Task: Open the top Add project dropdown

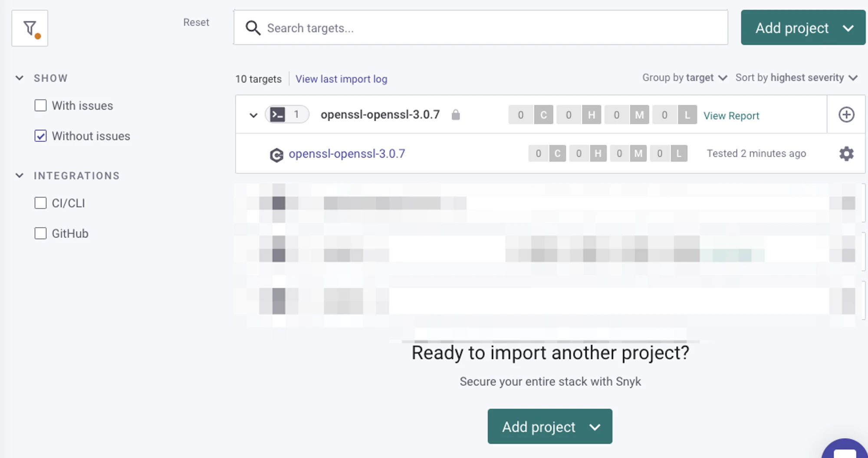Action: click(803, 28)
